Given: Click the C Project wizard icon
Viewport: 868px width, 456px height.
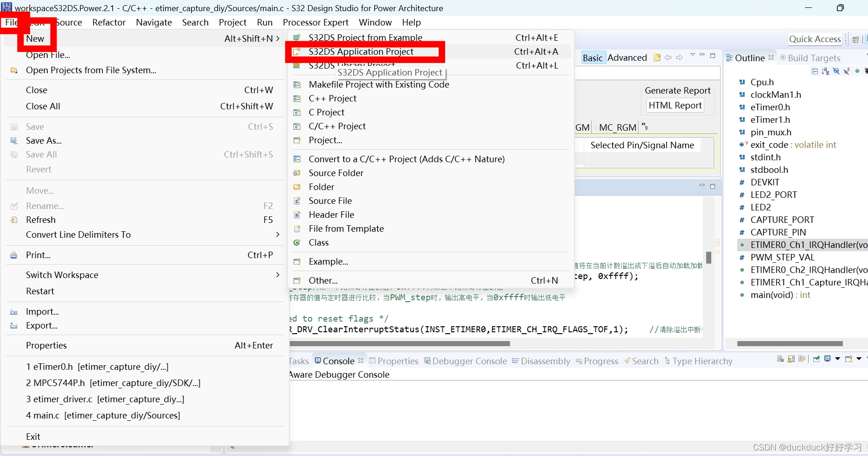Looking at the screenshot, I should [x=297, y=113].
